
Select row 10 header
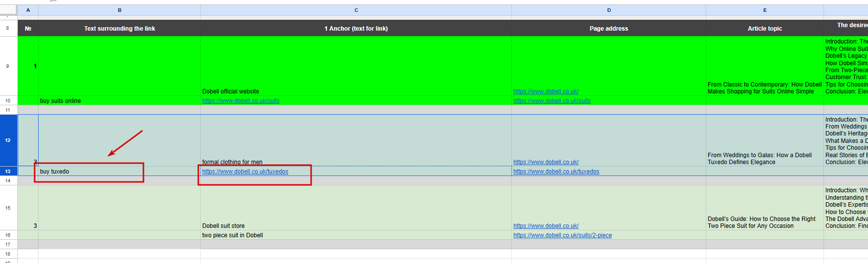click(x=8, y=100)
